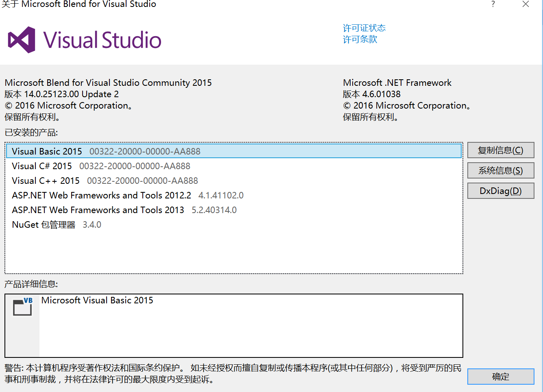The height and width of the screenshot is (392, 543).
Task: Click the VB product icon in details
Action: [22, 307]
